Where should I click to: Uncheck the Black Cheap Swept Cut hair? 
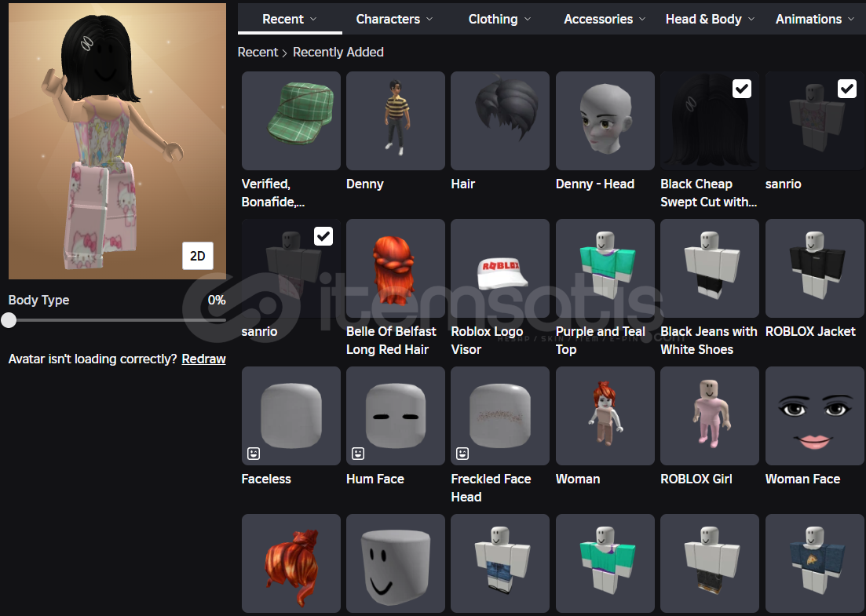click(741, 89)
